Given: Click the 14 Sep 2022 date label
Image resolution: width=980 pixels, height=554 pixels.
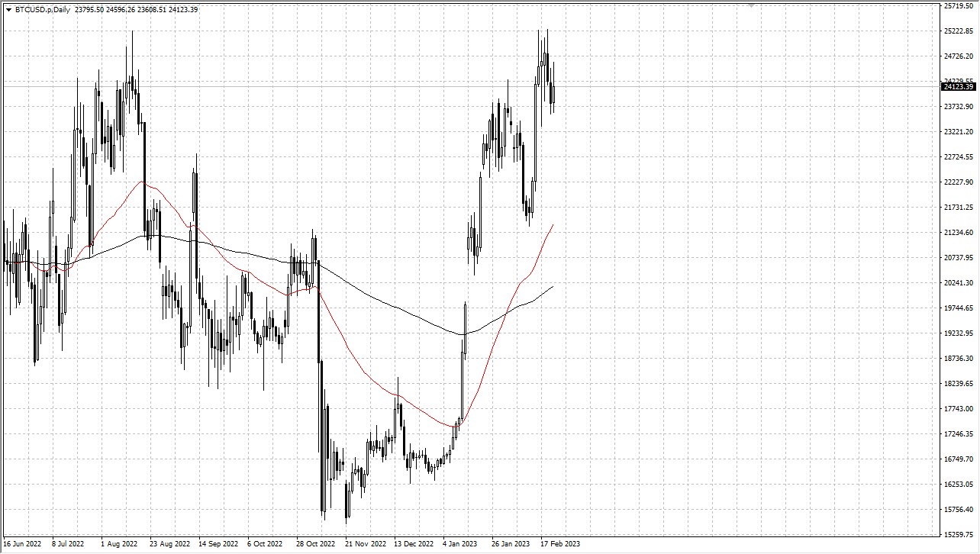Looking at the screenshot, I should click(218, 544).
